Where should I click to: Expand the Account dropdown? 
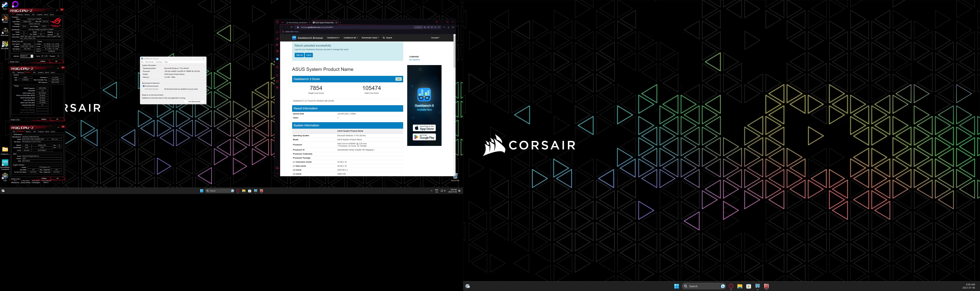click(x=435, y=38)
